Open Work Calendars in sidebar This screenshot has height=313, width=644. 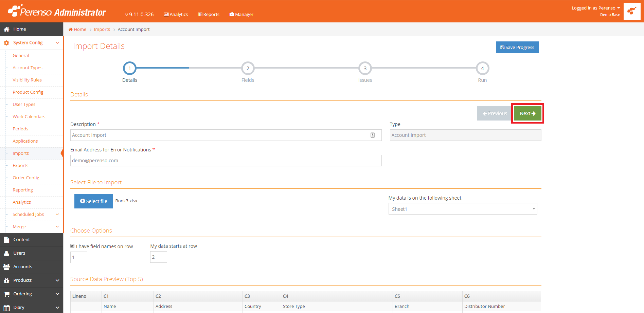[29, 117]
